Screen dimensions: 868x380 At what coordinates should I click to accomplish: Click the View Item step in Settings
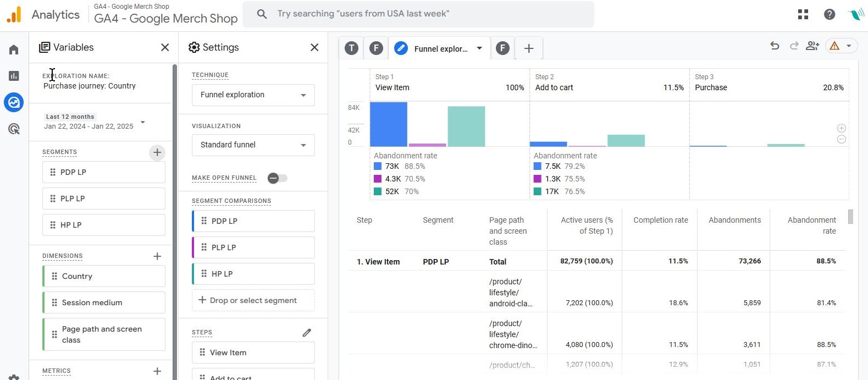[x=253, y=353]
